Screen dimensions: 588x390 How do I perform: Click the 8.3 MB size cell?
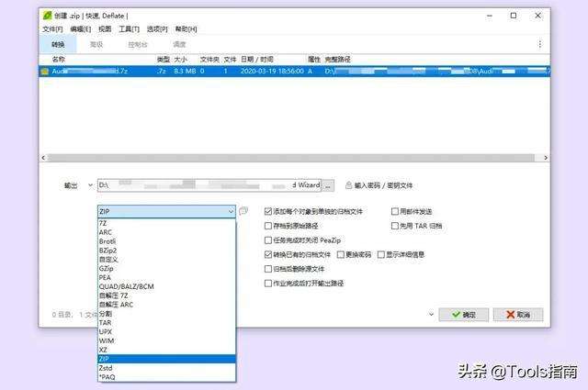[185, 72]
